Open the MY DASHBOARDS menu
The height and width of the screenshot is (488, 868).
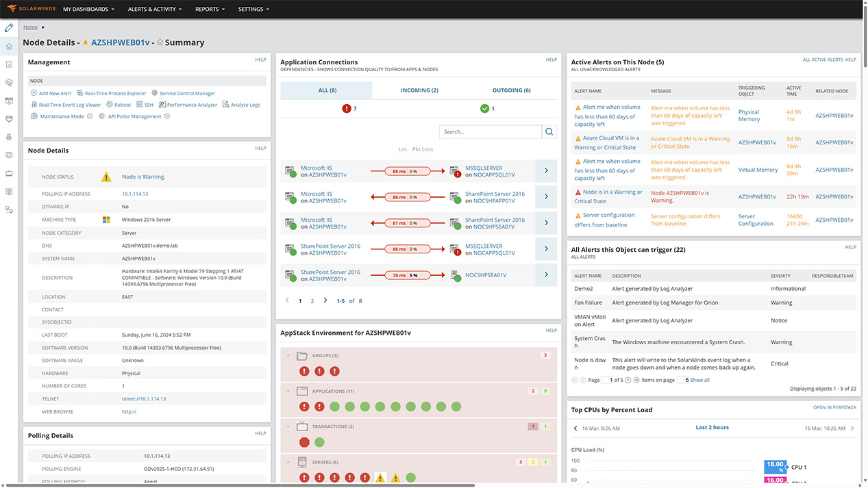(88, 9)
